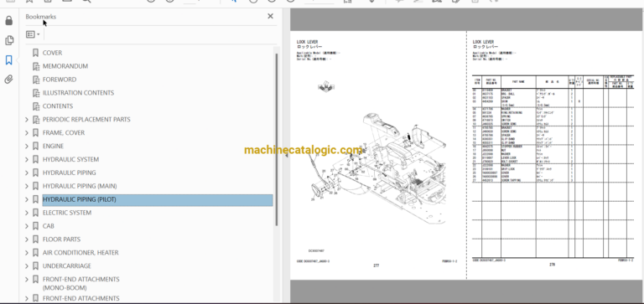644x304 pixels.
Task: Close the Bookmarks panel
Action: 270,16
